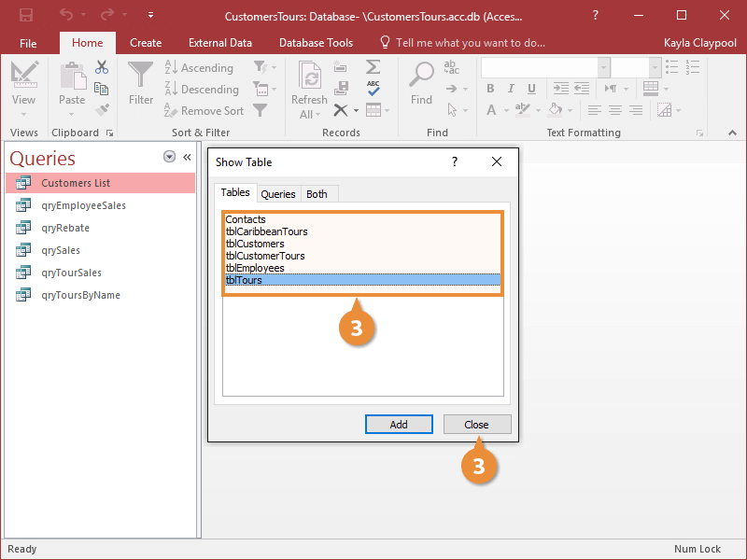The width and height of the screenshot is (747, 560).
Task: Click the font name combo box
Action: pyautogui.click(x=545, y=67)
